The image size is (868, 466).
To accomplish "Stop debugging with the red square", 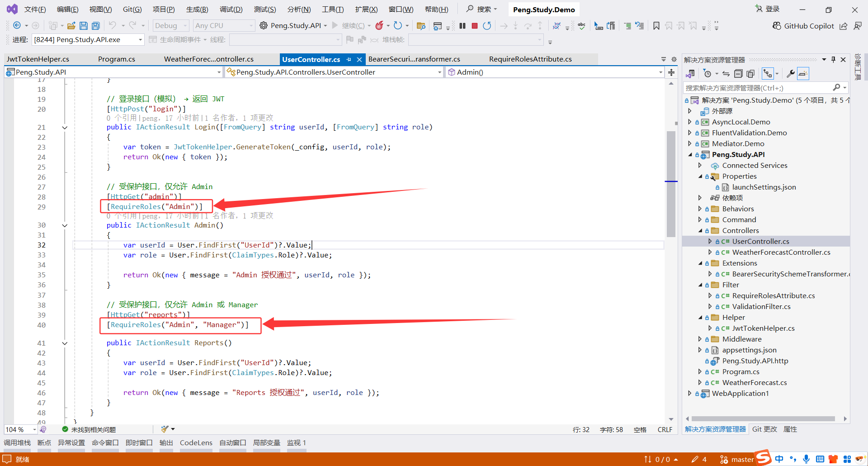I will click(475, 26).
